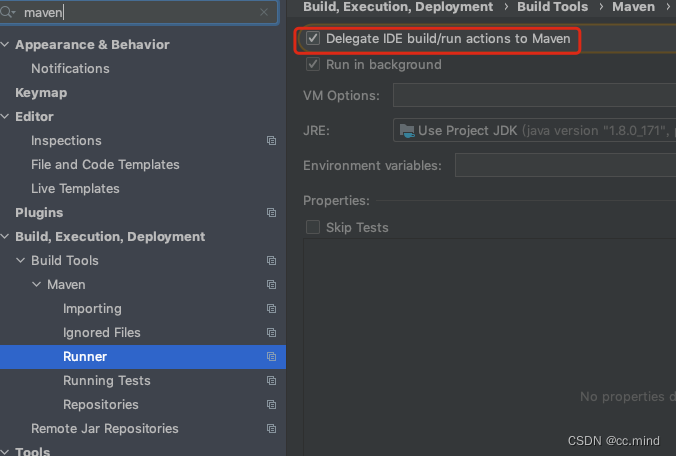Click the search magnifier icon
Image resolution: width=676 pixels, height=456 pixels.
tap(9, 13)
